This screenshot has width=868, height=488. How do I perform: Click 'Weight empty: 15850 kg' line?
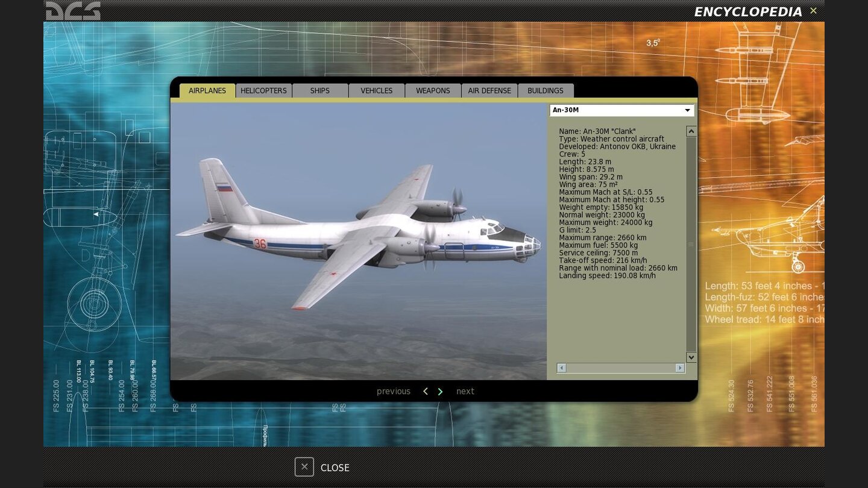(601, 207)
